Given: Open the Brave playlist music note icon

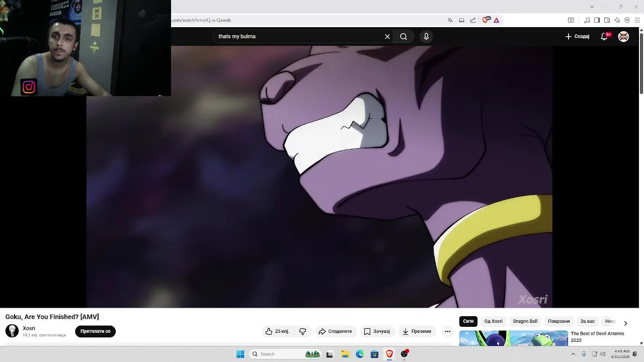Looking at the screenshot, I should click(x=587, y=20).
